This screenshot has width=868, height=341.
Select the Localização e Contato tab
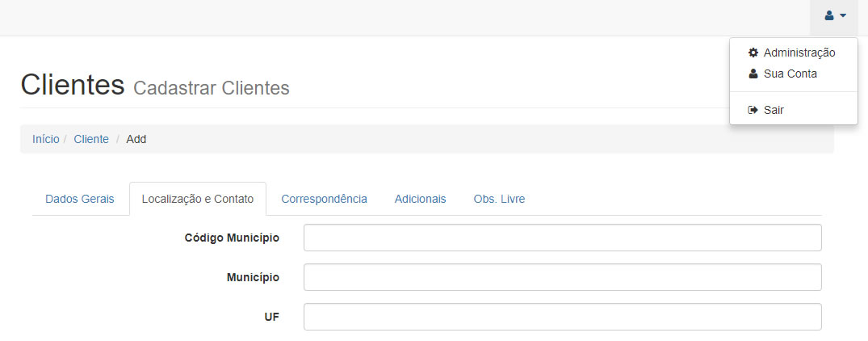tap(198, 199)
